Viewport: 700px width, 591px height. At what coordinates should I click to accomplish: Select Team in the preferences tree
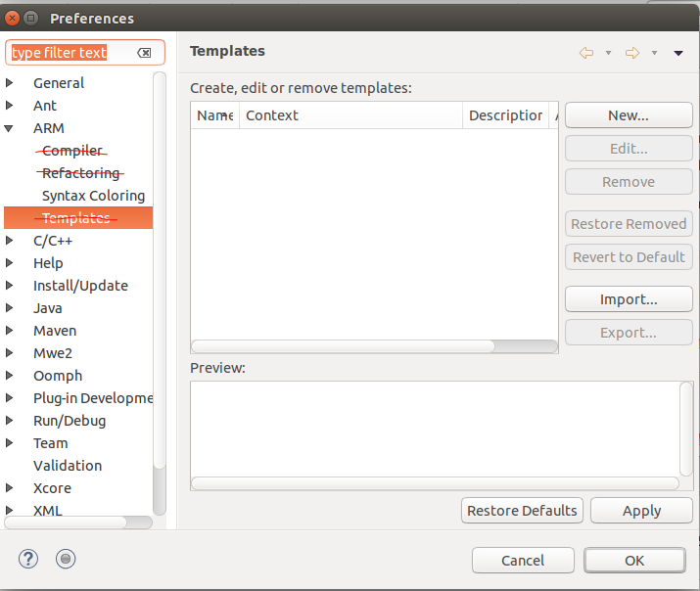(51, 443)
